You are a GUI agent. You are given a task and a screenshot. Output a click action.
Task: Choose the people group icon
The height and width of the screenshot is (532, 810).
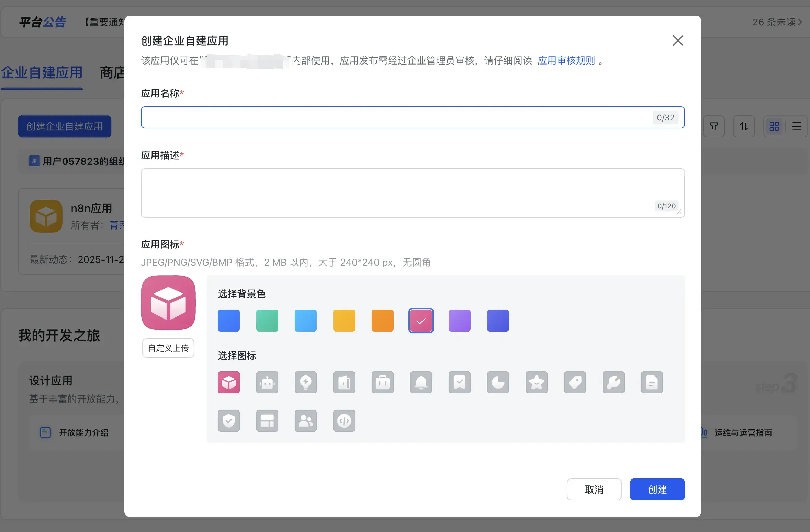point(305,421)
